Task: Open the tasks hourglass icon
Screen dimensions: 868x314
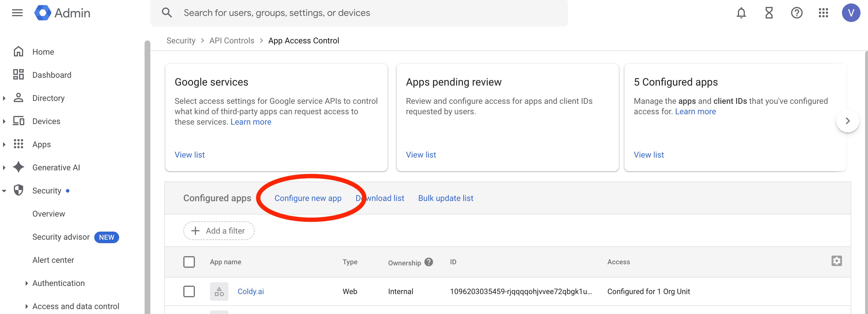Action: pyautogui.click(x=769, y=13)
